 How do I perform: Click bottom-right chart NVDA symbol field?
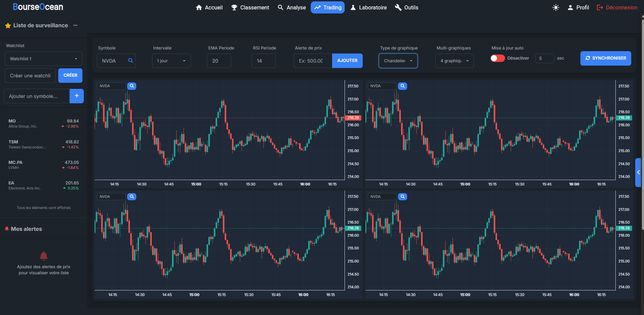(x=382, y=197)
